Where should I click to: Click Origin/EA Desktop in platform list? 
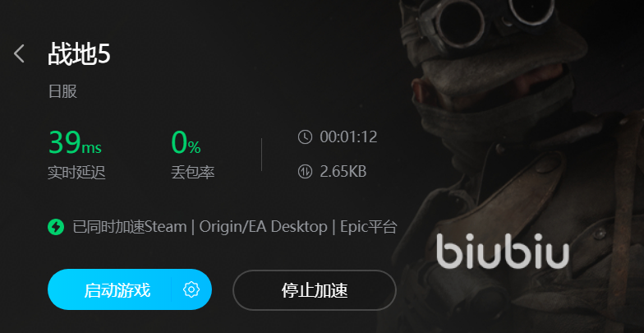[x=263, y=227]
